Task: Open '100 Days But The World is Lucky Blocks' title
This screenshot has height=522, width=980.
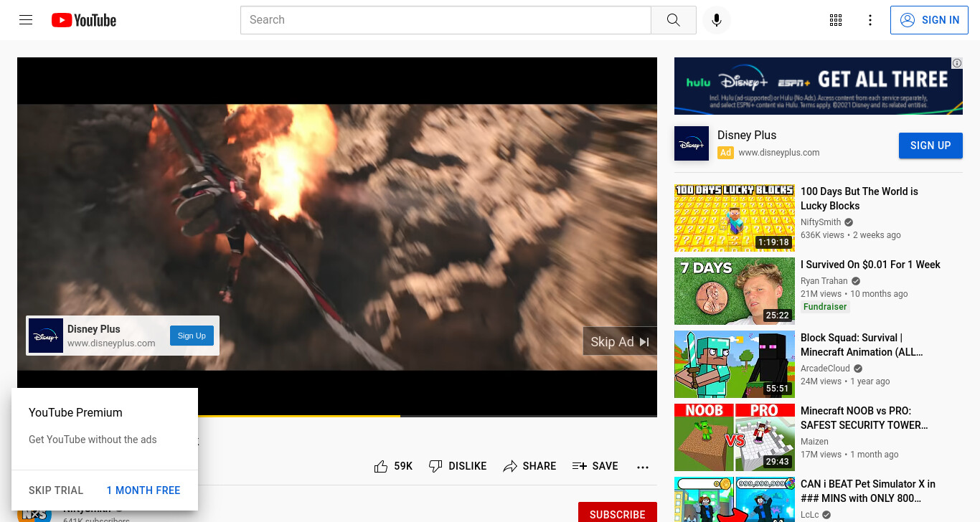Action: coord(859,199)
